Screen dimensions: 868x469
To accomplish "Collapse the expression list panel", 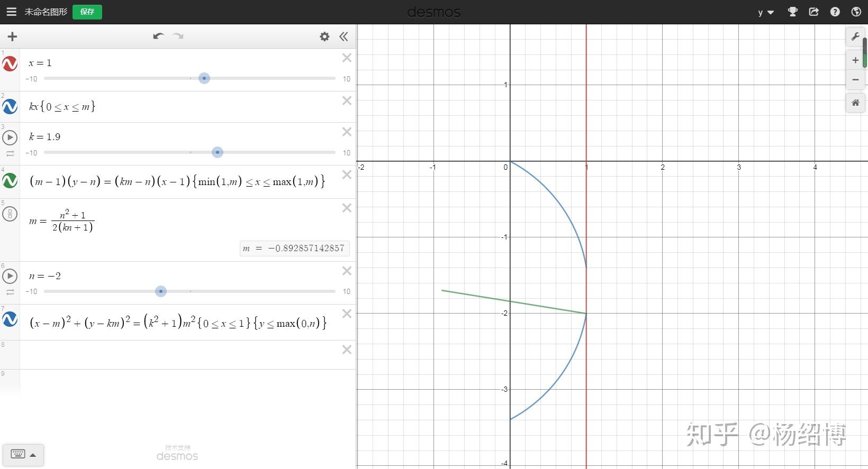I will click(x=344, y=36).
